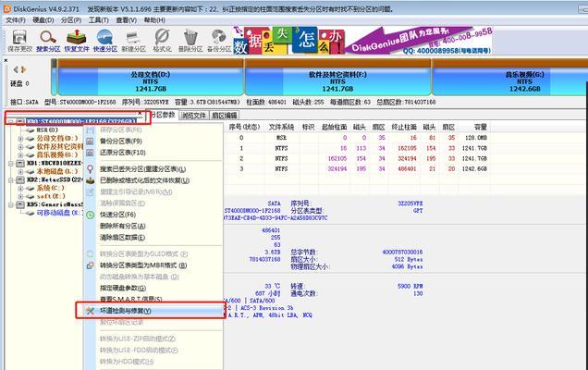Click the 数据丢失怎么办 advertisement banner
The width and height of the screenshot is (588, 370).
point(361,41)
